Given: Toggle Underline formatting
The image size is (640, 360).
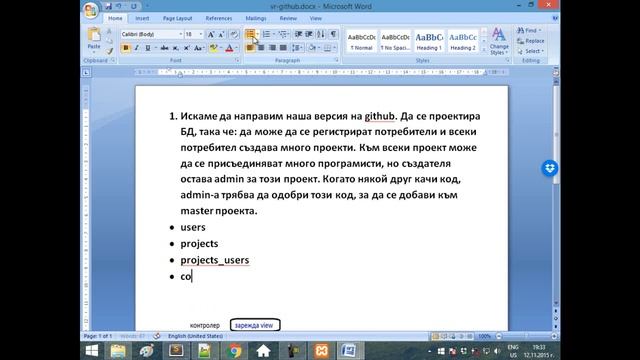Looking at the screenshot, I should tap(148, 48).
